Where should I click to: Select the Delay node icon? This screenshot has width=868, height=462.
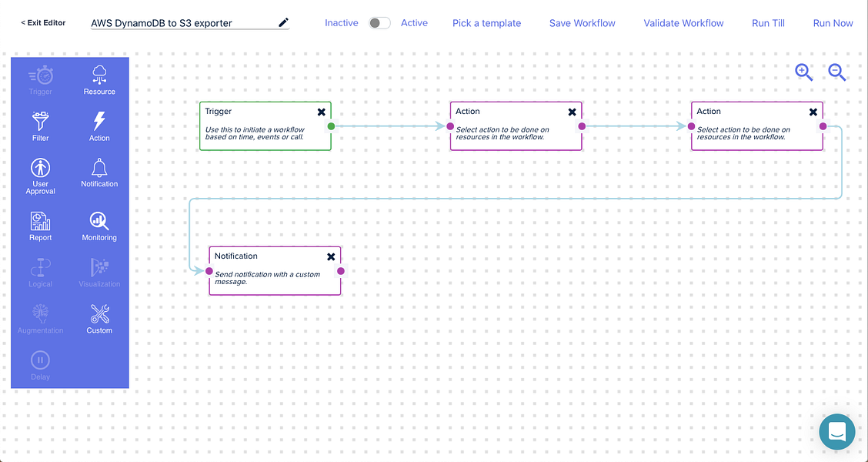[41, 360]
